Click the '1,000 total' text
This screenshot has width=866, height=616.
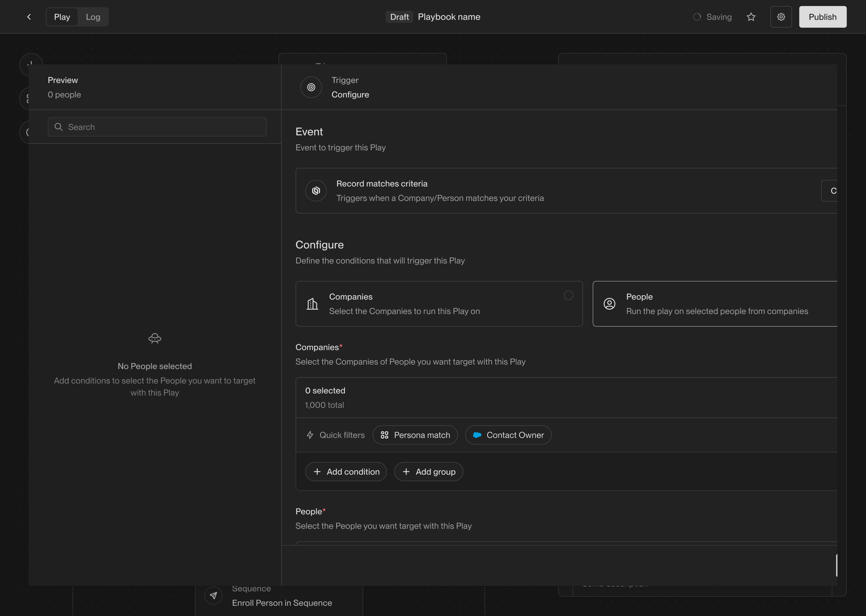(x=324, y=405)
